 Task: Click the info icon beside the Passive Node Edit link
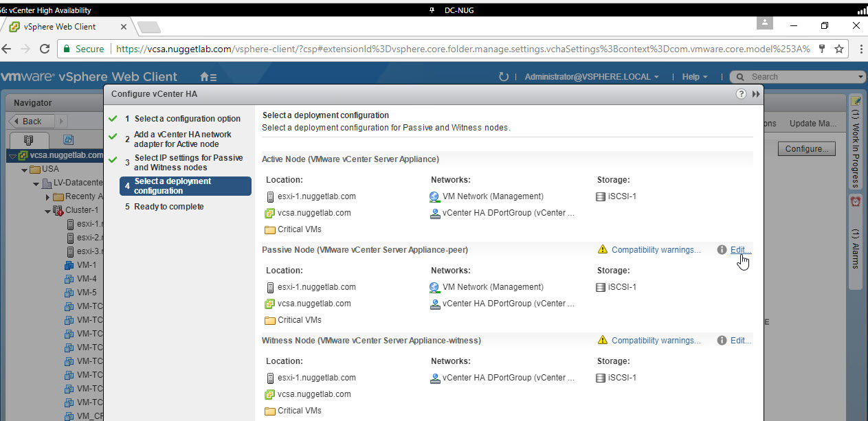[722, 250]
